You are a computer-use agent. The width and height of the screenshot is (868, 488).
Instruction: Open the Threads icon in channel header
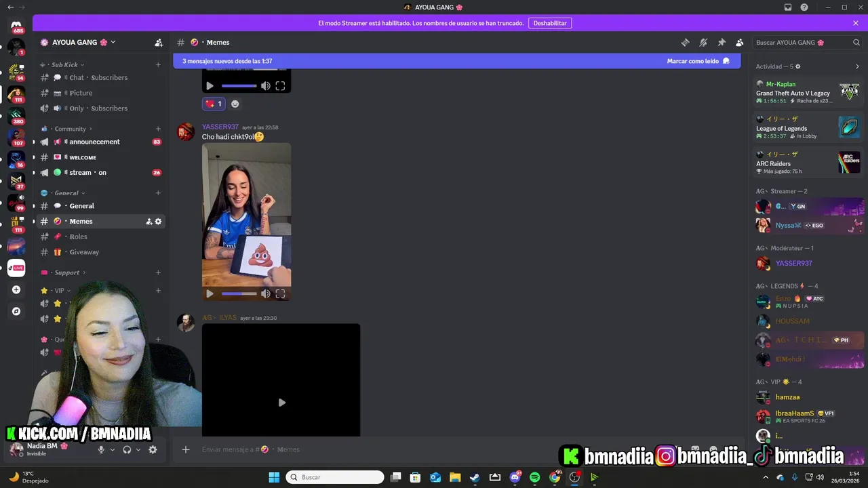(685, 42)
